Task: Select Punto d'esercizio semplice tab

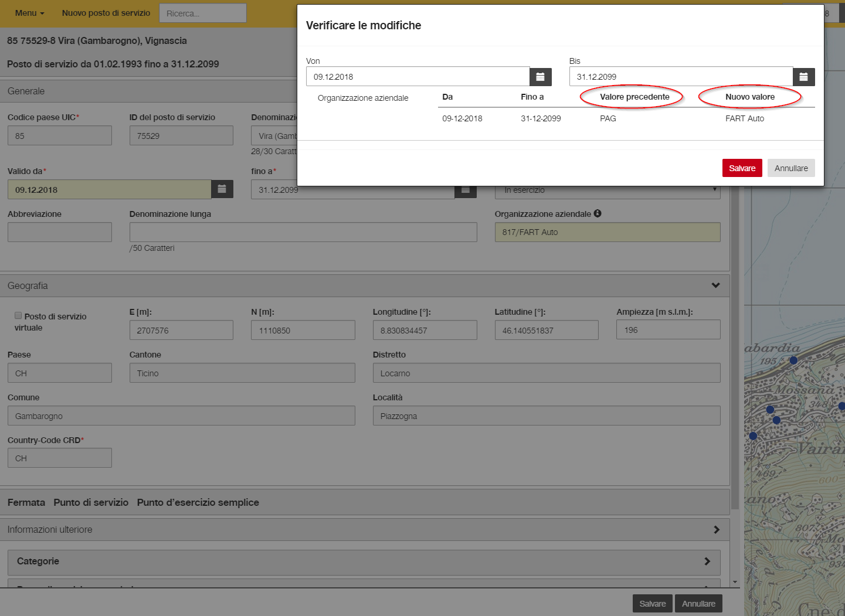Action: [x=198, y=502]
